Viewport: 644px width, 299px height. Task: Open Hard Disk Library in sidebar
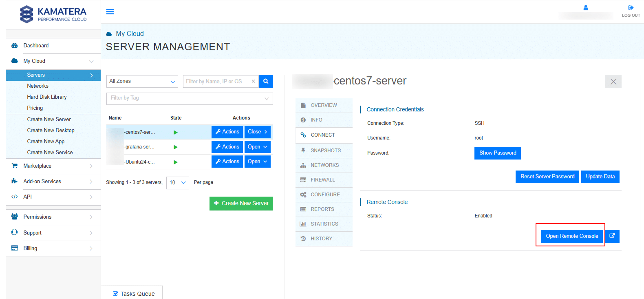point(47,97)
